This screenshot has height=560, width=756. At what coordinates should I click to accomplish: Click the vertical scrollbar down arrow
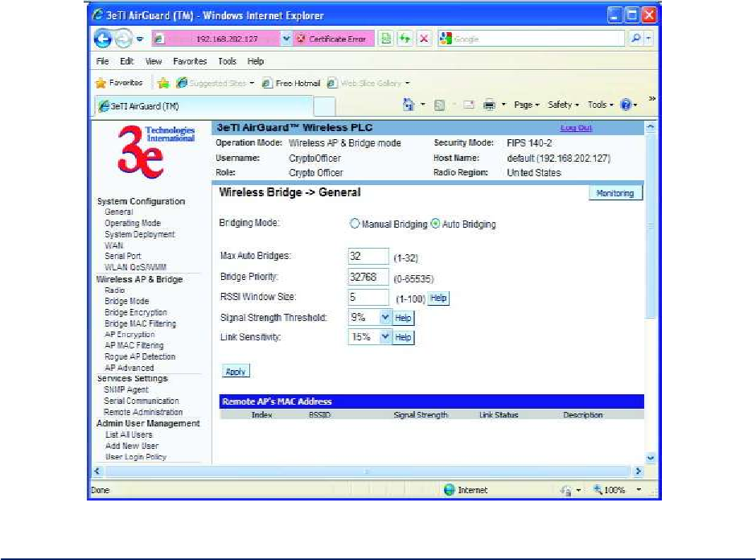(x=651, y=458)
